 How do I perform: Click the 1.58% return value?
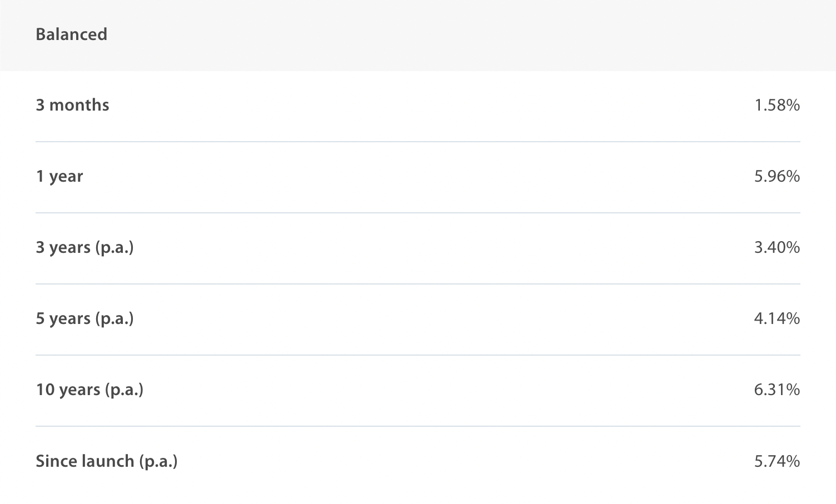[777, 105]
